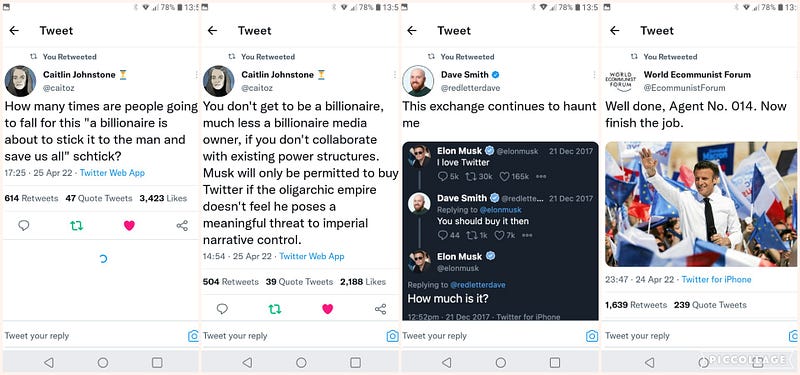The height and width of the screenshot is (375, 800).
Task: Tap pink heart under 2,188 Likes tweet
Action: [328, 309]
